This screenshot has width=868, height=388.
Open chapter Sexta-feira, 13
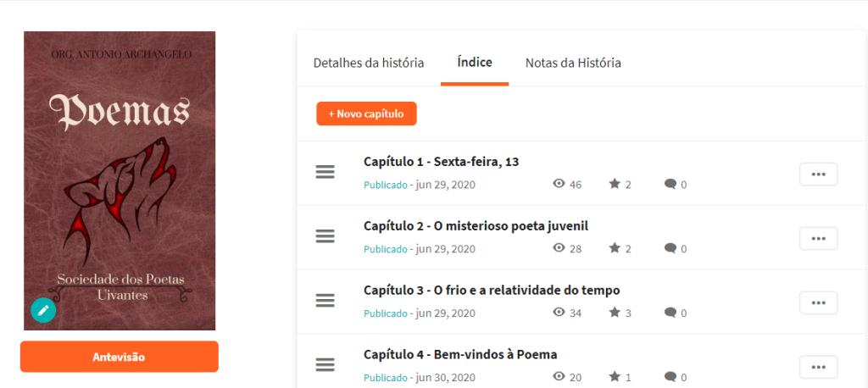[441, 161]
